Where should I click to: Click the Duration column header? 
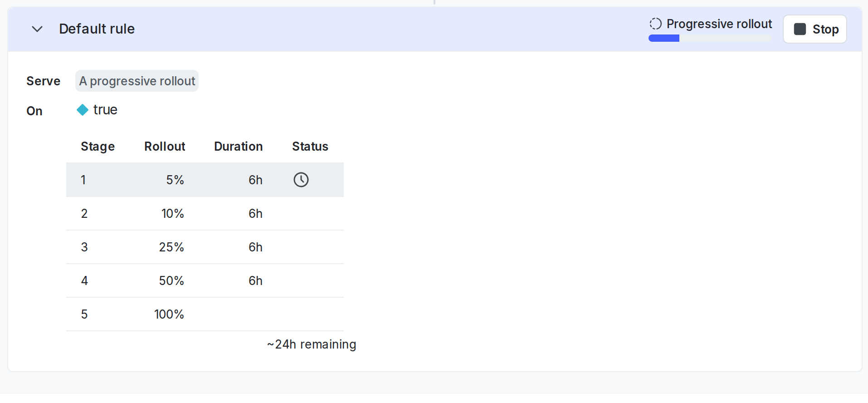239,146
